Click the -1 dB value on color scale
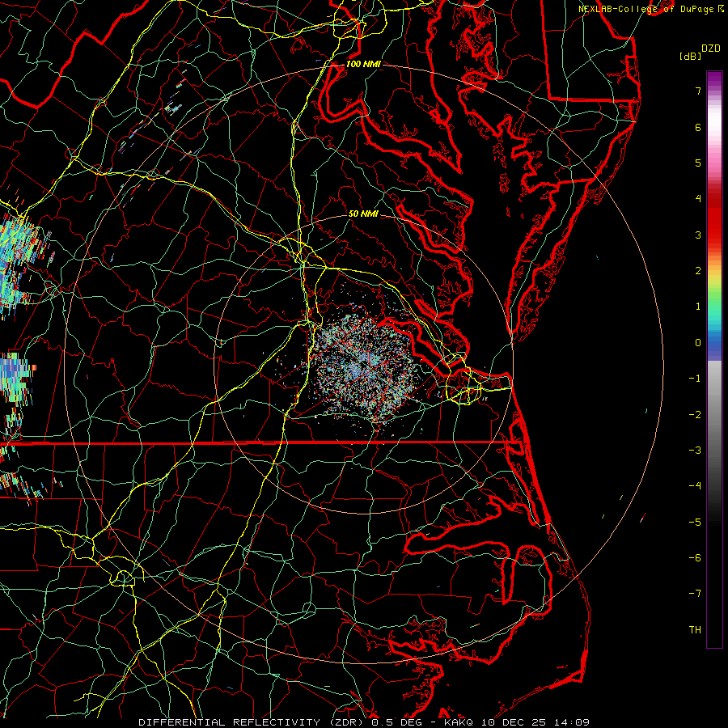Screen dimensions: 728x728 click(x=695, y=379)
